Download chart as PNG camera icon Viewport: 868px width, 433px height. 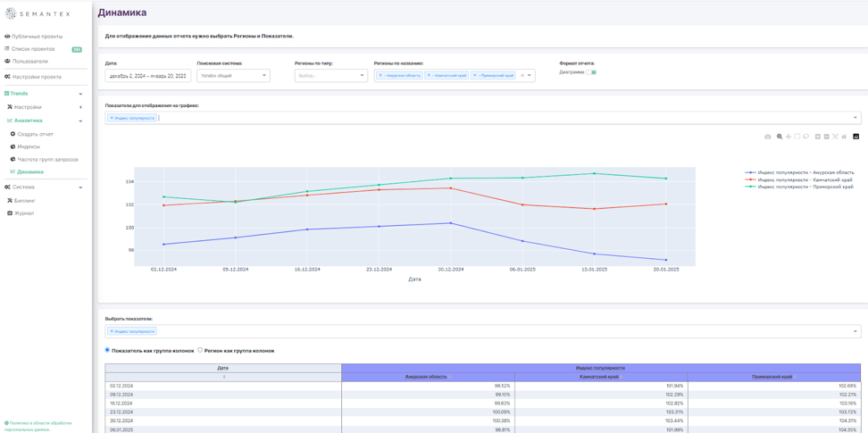(767, 137)
